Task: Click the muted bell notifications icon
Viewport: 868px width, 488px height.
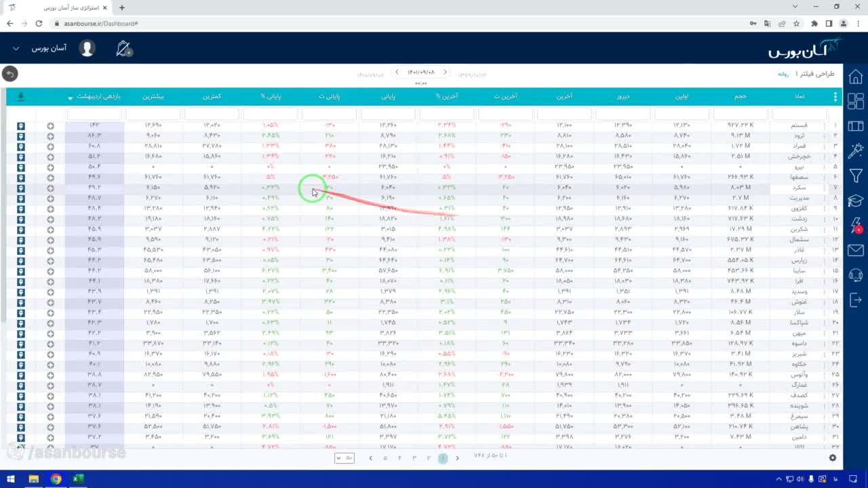Action: point(123,48)
